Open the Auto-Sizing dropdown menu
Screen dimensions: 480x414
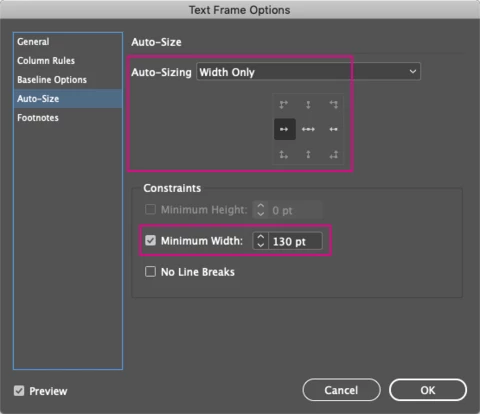tap(308, 72)
